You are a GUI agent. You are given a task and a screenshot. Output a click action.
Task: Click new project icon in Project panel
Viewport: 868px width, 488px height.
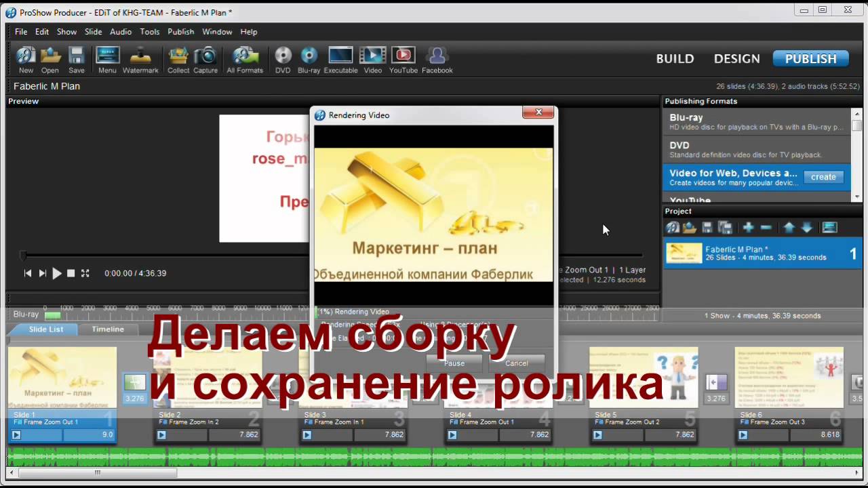click(673, 228)
